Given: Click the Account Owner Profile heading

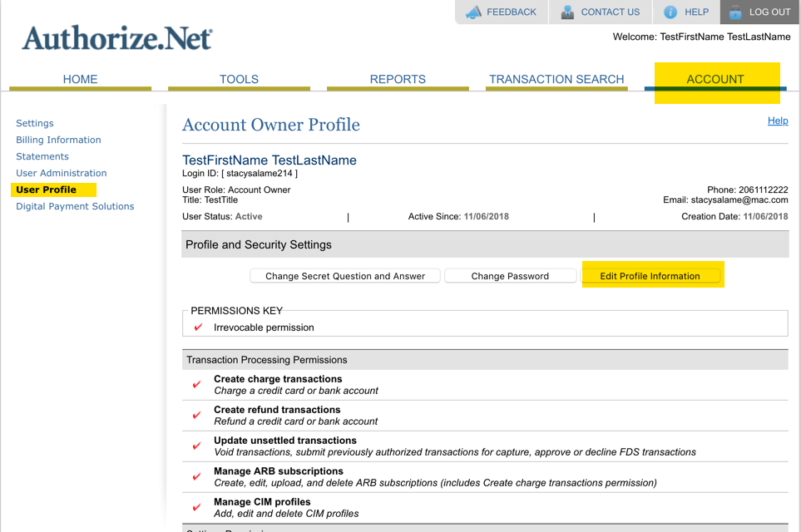Looking at the screenshot, I should click(271, 125).
